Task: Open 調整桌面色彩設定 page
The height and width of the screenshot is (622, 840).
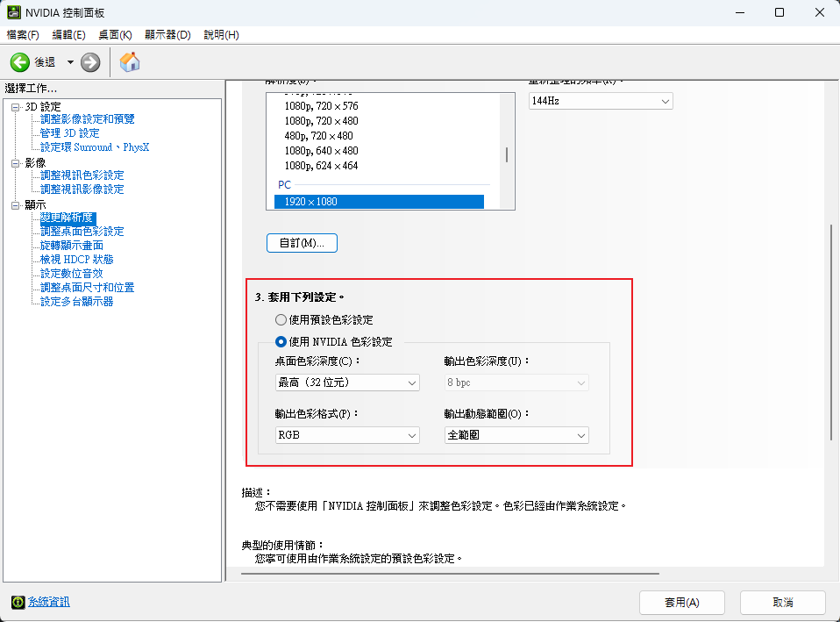Action: [x=82, y=232]
